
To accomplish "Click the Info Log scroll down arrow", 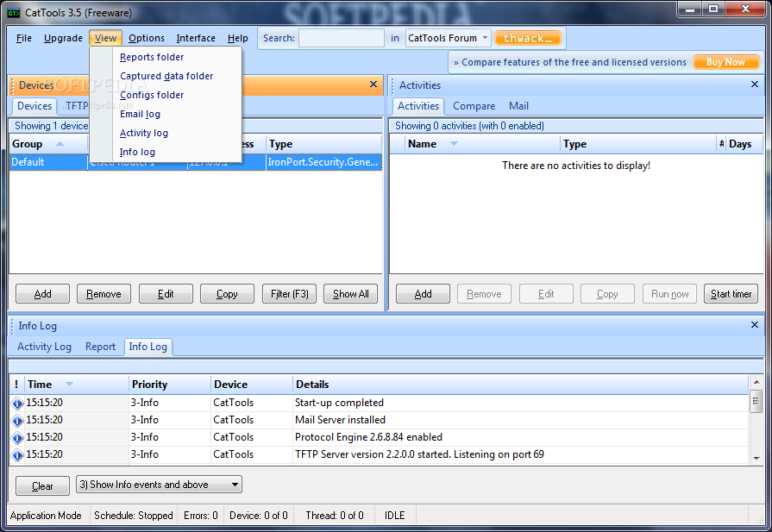I will (x=756, y=458).
